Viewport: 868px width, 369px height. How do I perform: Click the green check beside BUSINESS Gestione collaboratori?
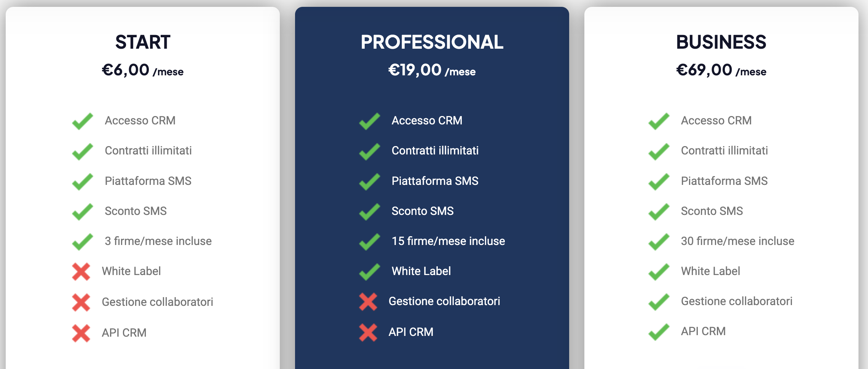tap(659, 302)
